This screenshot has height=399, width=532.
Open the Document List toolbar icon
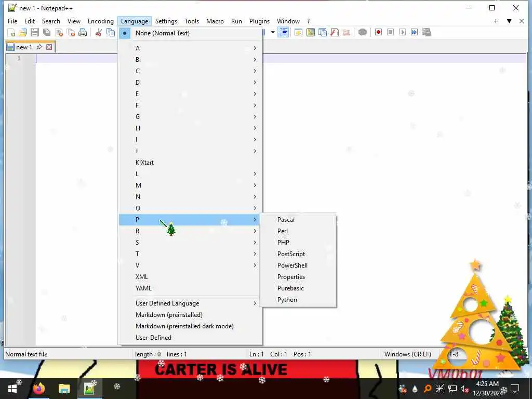323,33
